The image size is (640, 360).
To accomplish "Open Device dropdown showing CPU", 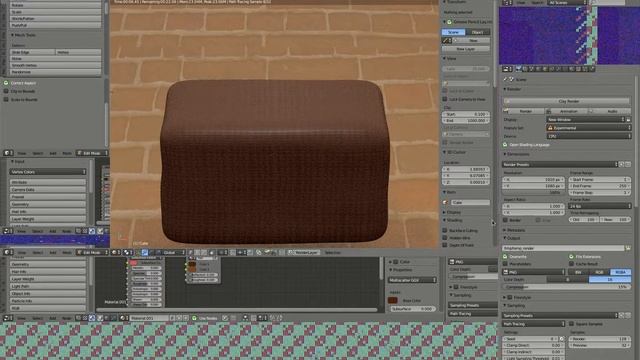I will (x=589, y=136).
